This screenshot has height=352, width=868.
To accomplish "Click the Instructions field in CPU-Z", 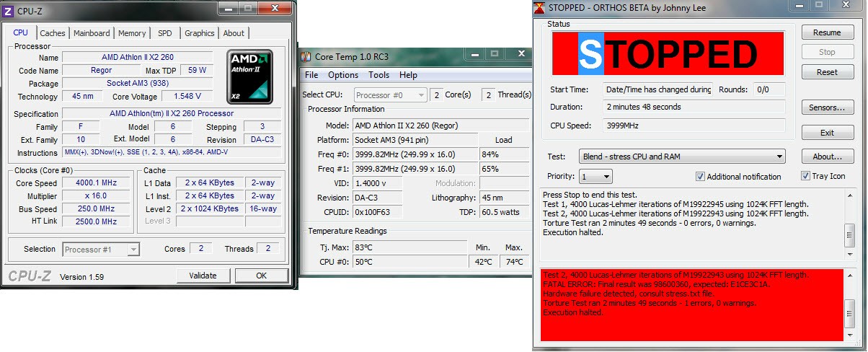I will [x=172, y=153].
